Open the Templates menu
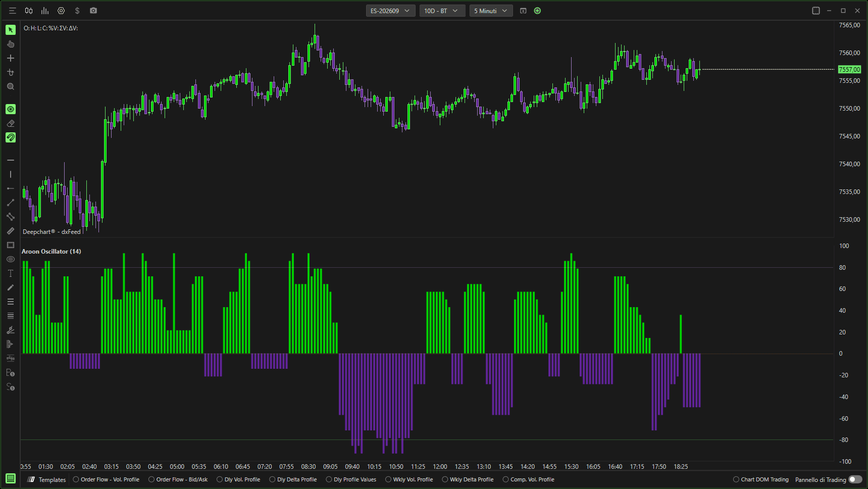The image size is (868, 489). click(x=47, y=479)
